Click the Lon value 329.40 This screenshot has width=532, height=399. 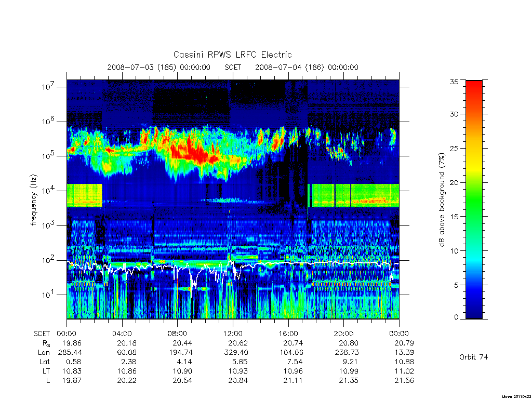click(x=236, y=353)
